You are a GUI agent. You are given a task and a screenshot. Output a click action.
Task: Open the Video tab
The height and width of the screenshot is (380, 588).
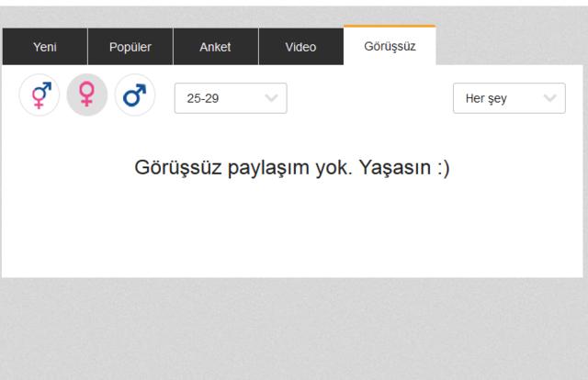[x=301, y=47]
